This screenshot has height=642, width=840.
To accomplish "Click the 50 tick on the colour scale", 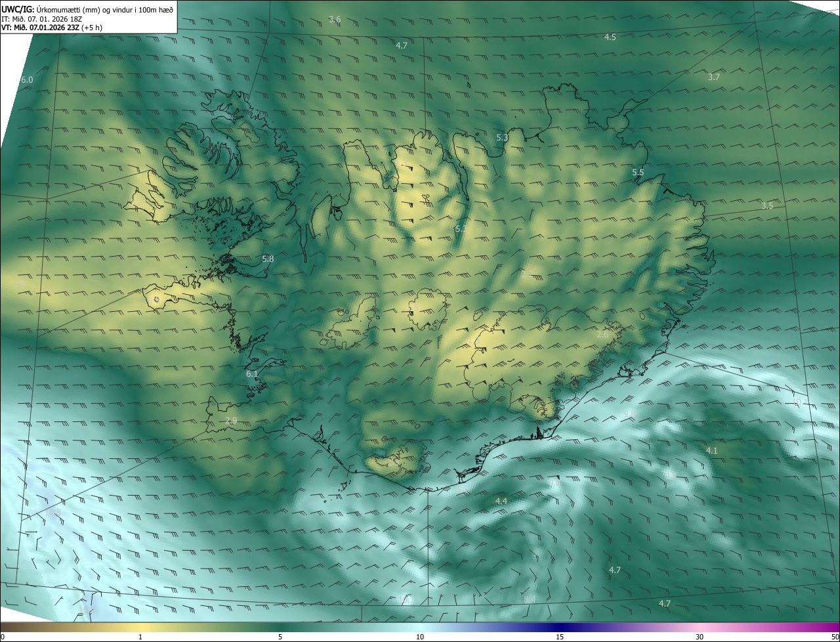I will coord(835,637).
